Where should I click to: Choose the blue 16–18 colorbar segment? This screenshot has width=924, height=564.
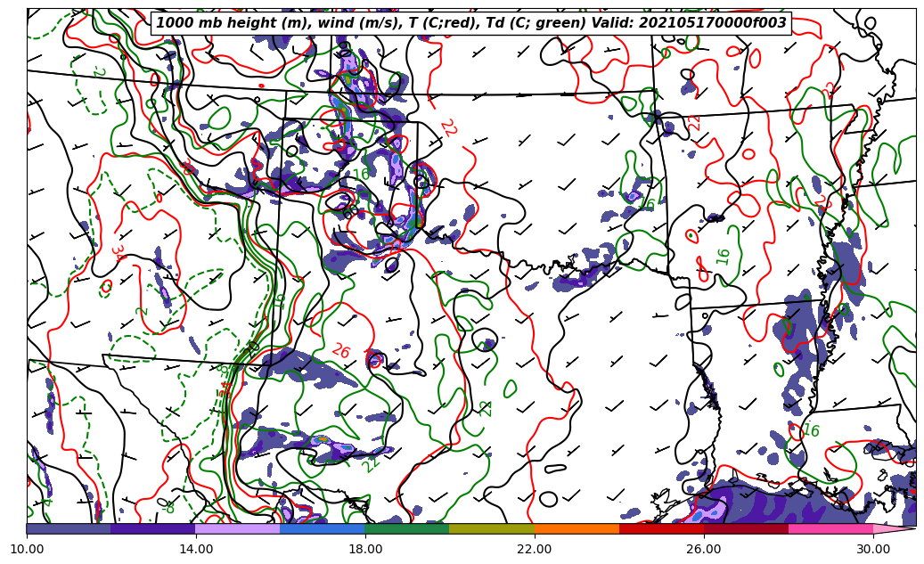[323, 528]
